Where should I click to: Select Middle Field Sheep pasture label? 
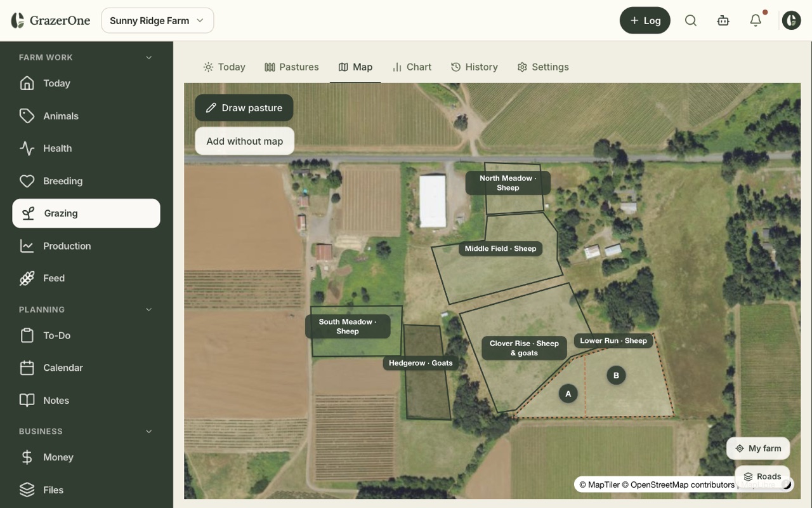501,248
